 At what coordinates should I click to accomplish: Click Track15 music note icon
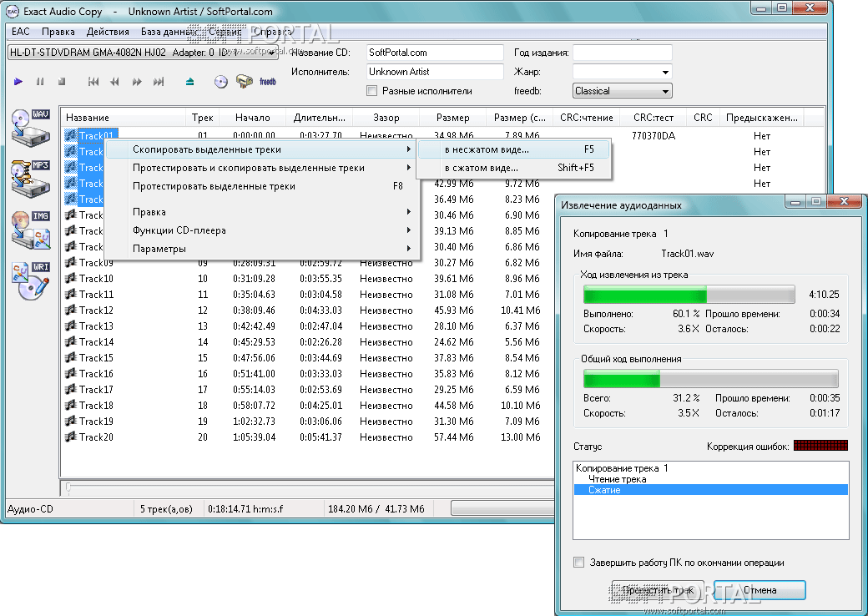coord(70,357)
